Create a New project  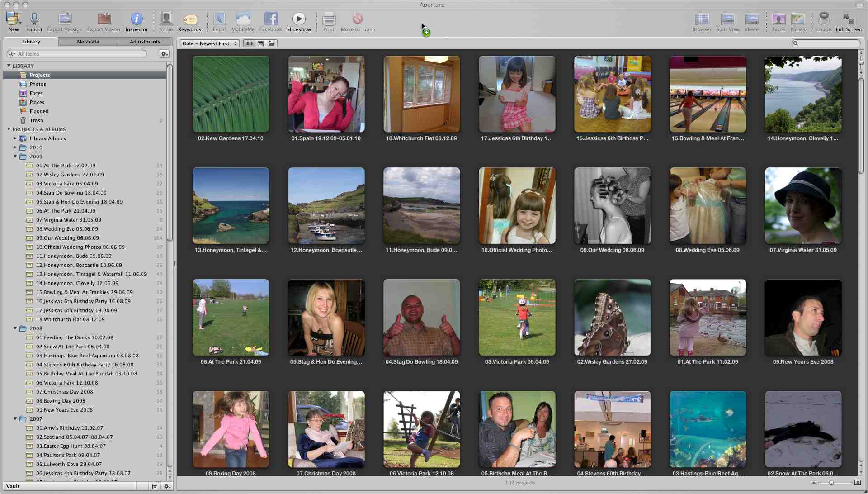pyautogui.click(x=13, y=21)
